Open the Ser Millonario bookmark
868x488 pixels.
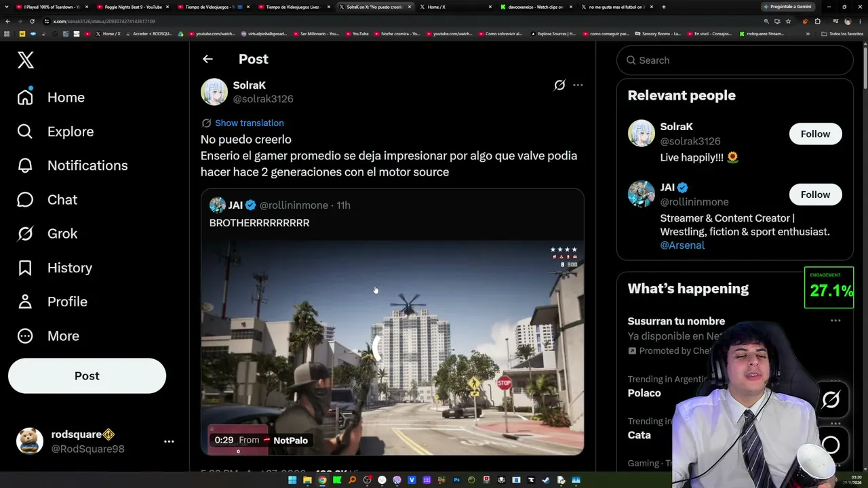pyautogui.click(x=316, y=34)
